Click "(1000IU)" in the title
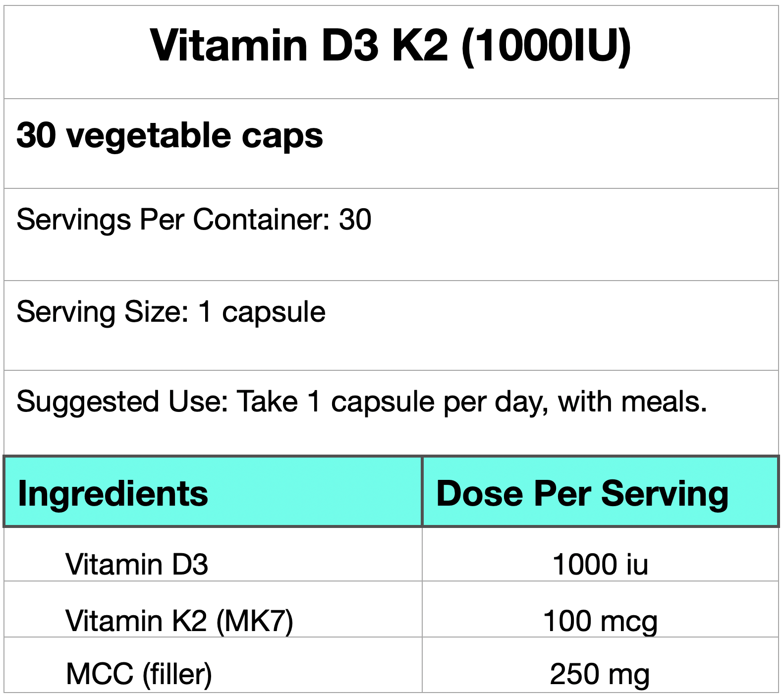 [x=546, y=46]
